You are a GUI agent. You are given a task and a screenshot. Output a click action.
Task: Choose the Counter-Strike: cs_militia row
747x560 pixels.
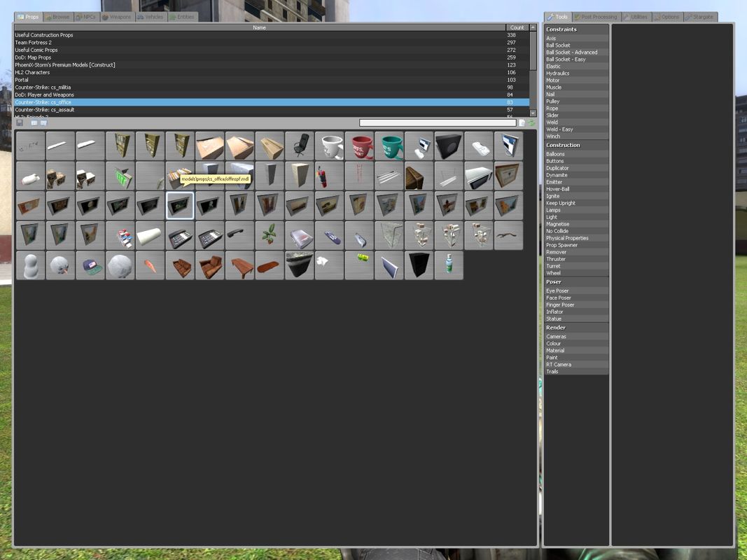point(272,87)
